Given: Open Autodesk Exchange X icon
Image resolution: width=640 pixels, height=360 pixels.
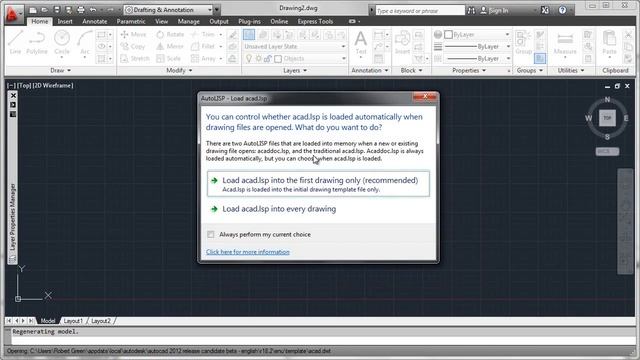Looking at the screenshot, I should click(x=545, y=10).
